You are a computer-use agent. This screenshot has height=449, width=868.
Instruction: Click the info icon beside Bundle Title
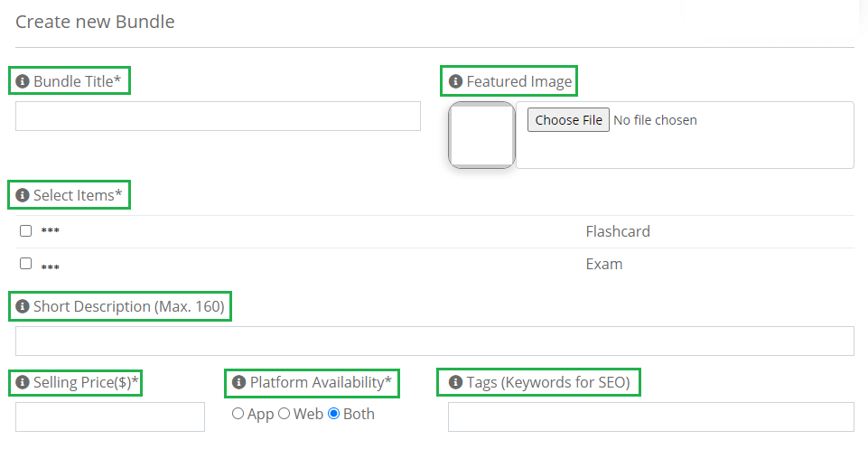coord(23,81)
